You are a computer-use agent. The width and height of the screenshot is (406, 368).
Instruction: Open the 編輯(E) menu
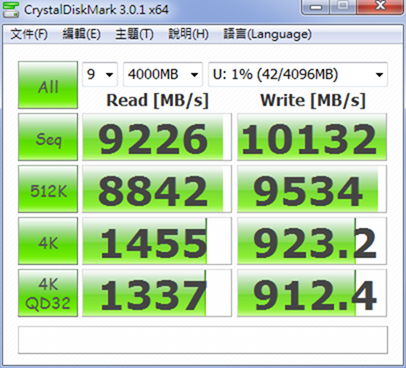[82, 34]
